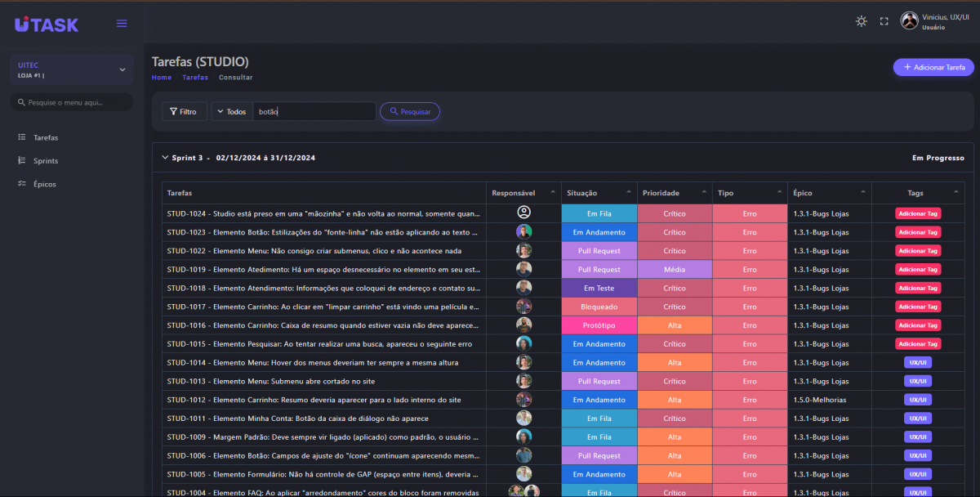Click the search field containing botão
The image size is (980, 497).
(x=314, y=112)
